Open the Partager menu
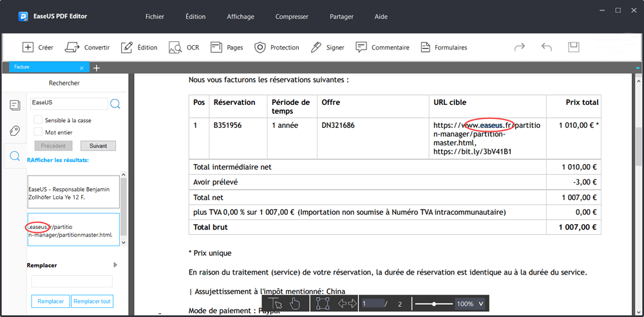The width and height of the screenshot is (644, 317). 342,17
